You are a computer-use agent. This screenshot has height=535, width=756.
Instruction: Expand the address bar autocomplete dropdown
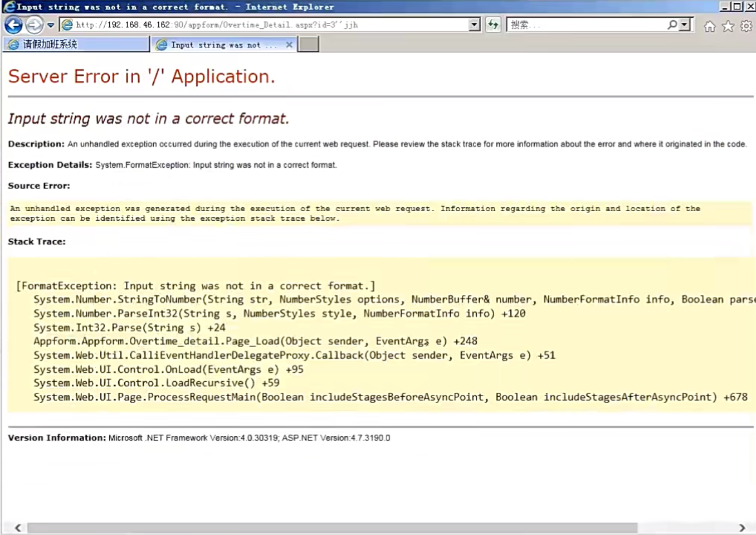point(475,25)
